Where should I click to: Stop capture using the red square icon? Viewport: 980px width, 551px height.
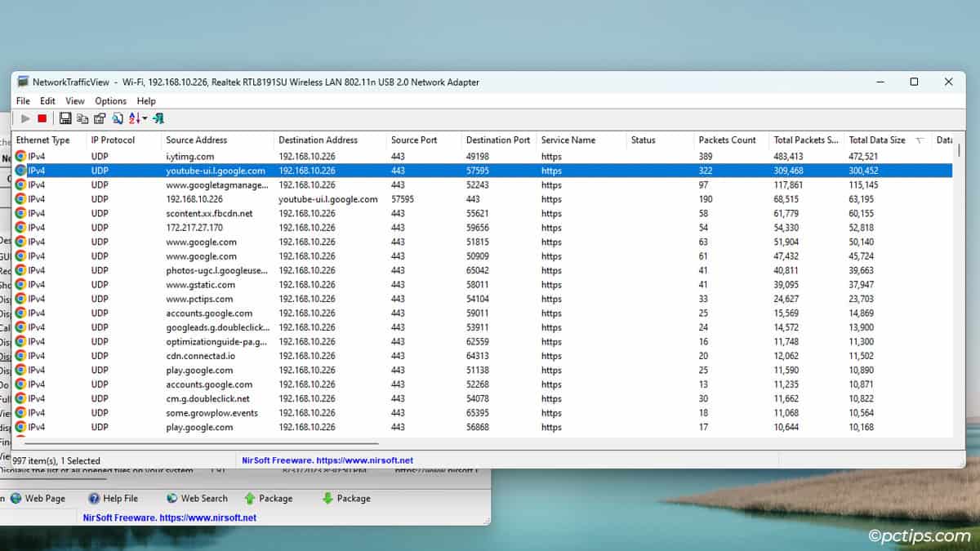click(42, 118)
